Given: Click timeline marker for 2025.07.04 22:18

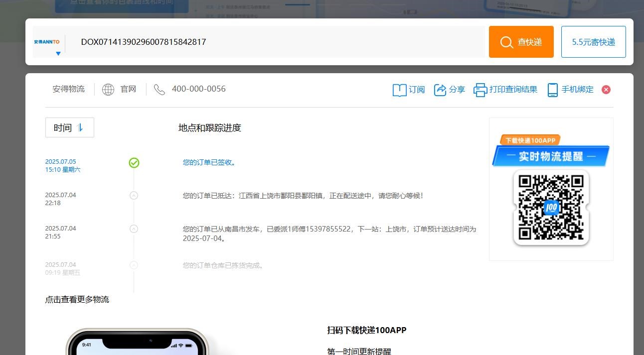Looking at the screenshot, I should (x=134, y=196).
